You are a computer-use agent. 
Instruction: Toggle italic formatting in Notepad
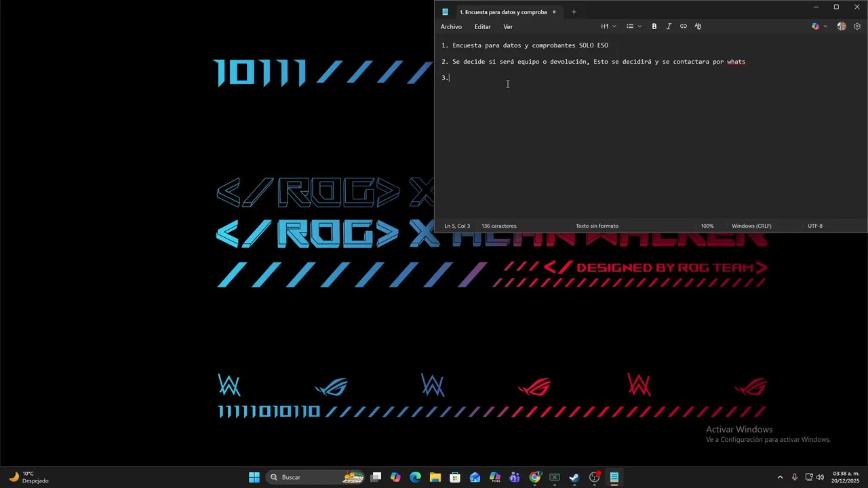[669, 26]
